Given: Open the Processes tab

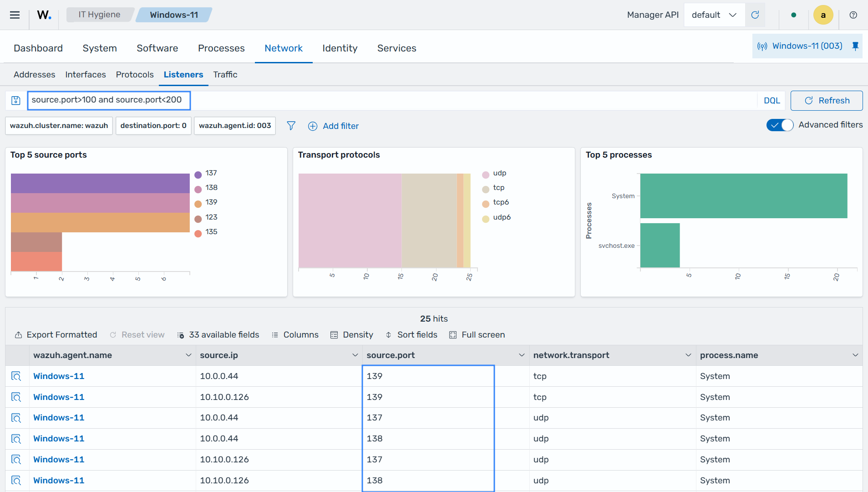Looking at the screenshot, I should pos(221,48).
